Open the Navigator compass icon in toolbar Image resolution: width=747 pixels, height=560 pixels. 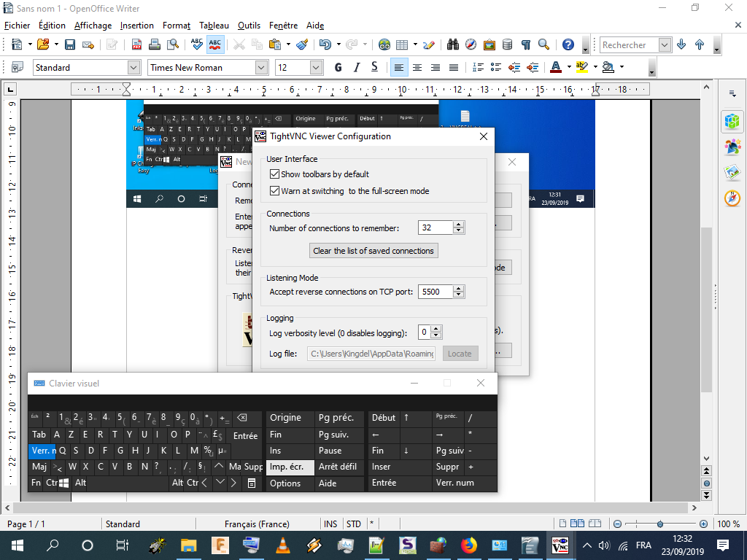tap(471, 44)
